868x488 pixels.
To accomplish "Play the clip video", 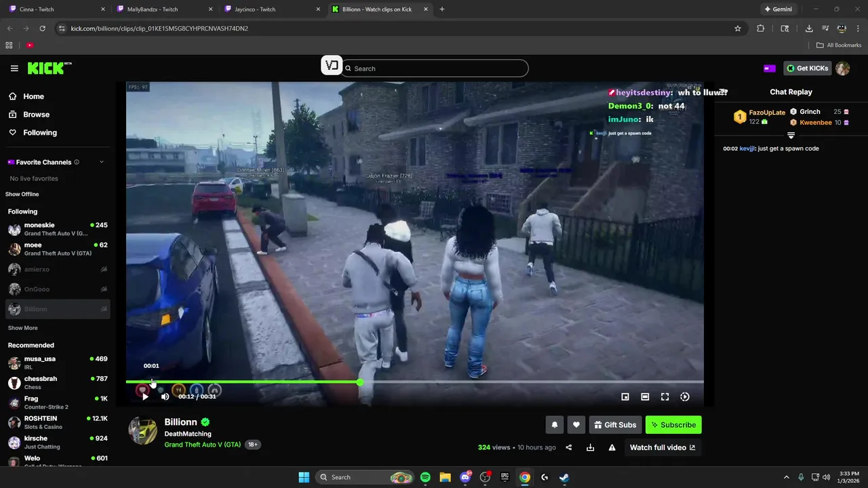I will pos(145,396).
